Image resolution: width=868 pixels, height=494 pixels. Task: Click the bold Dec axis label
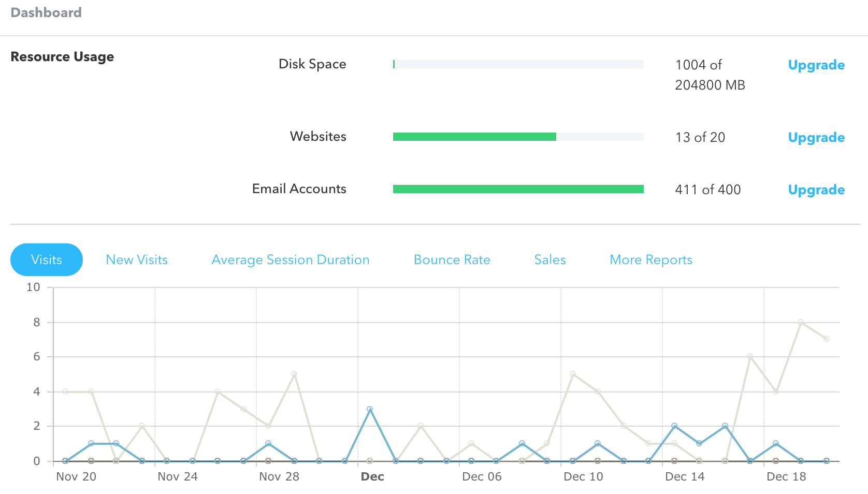(x=372, y=476)
